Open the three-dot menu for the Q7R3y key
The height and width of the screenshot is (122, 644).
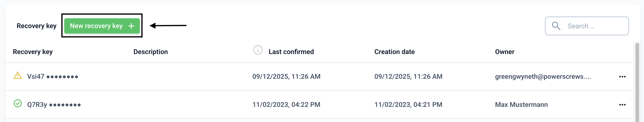tap(622, 105)
